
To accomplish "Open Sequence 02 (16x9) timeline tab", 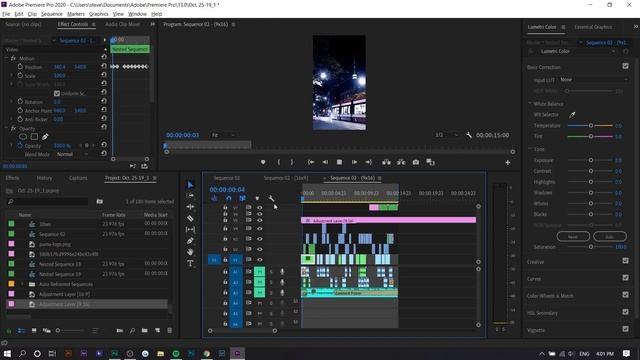I will click(286, 178).
